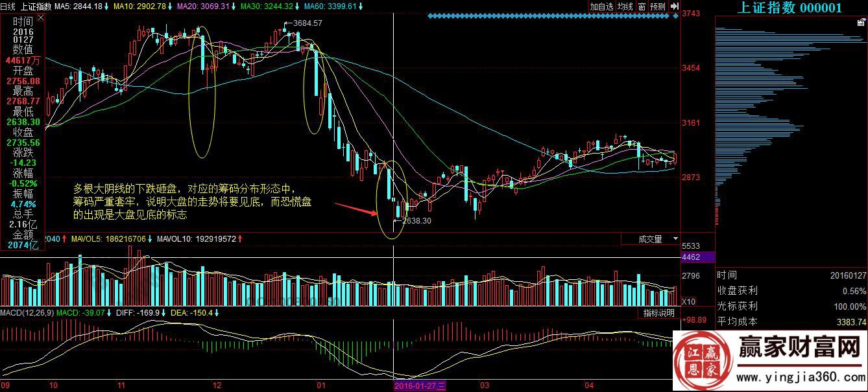Screen dimensions: 868x392
Task: Click the 2016-01-27 date marker on timeline
Action: (x=420, y=386)
